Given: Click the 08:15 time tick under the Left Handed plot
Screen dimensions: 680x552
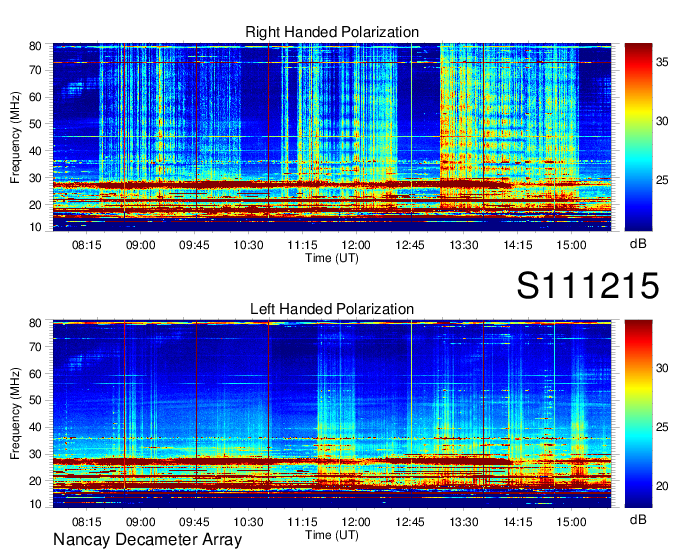Looking at the screenshot, I should point(87,522).
